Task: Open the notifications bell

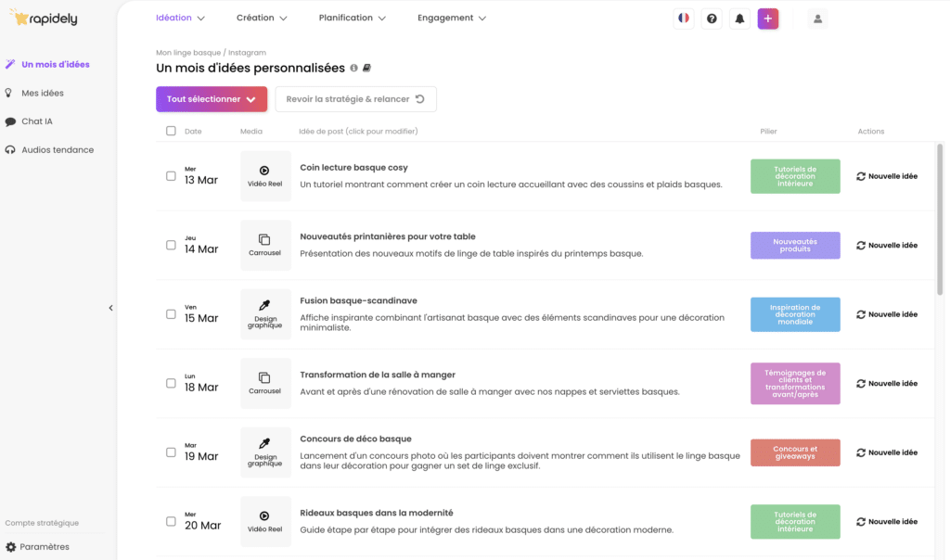Action: coord(739,19)
